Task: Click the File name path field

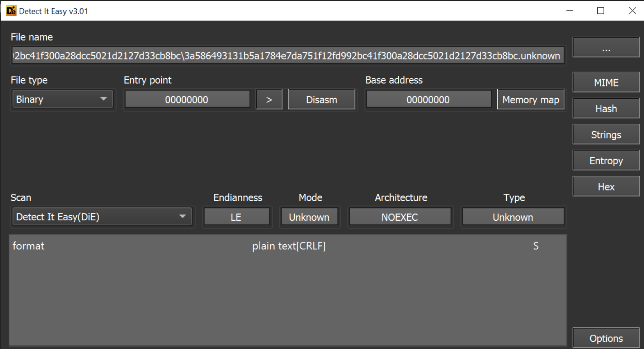Action: coord(288,55)
